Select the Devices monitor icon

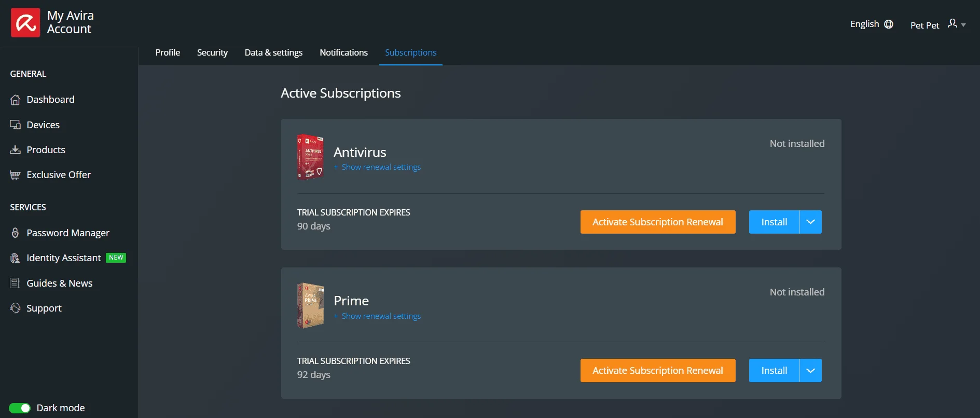tap(15, 125)
